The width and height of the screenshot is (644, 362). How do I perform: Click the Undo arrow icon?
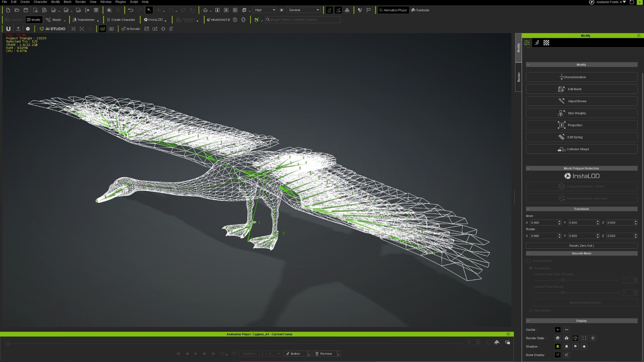[x=130, y=10]
